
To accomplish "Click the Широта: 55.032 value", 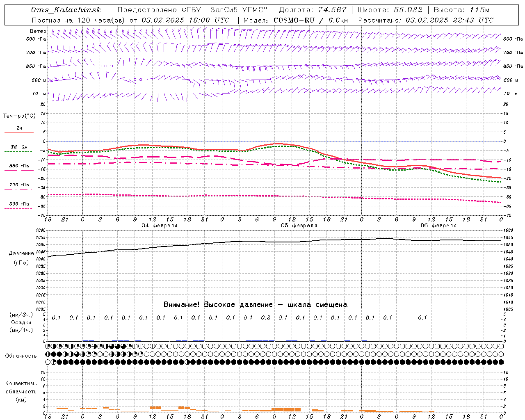I will tap(390, 10).
